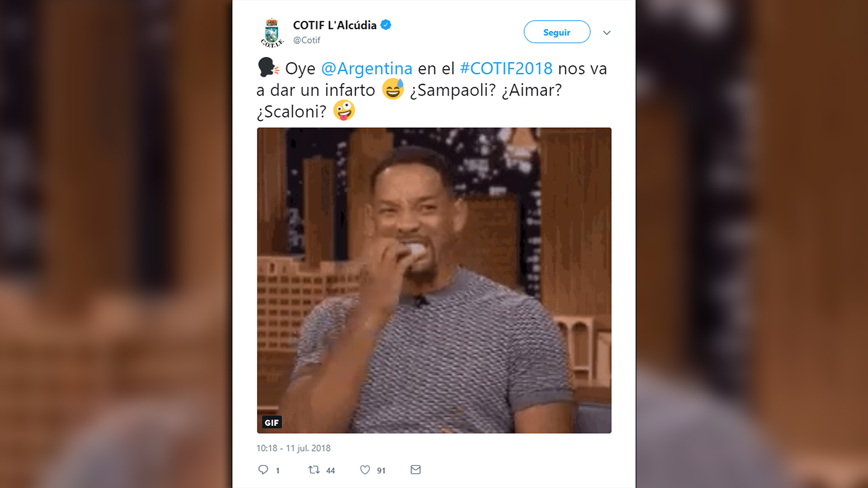Expand the tweet options chevron
The width and height of the screenshot is (868, 488).
607,33
